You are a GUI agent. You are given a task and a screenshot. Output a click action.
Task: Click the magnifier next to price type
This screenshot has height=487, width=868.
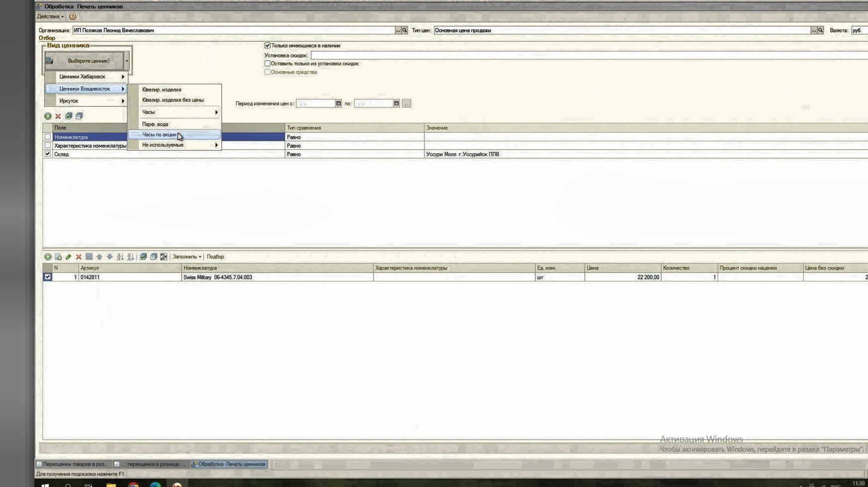(820, 30)
